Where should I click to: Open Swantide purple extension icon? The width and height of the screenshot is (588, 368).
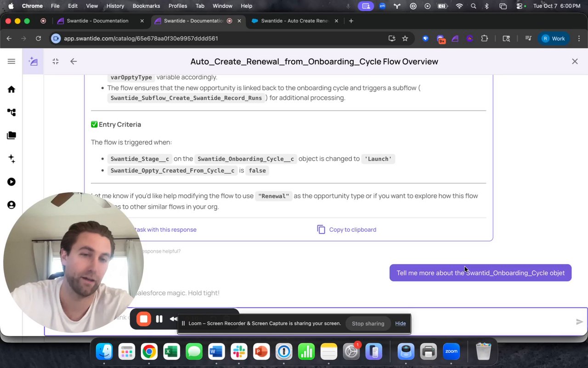(x=455, y=39)
